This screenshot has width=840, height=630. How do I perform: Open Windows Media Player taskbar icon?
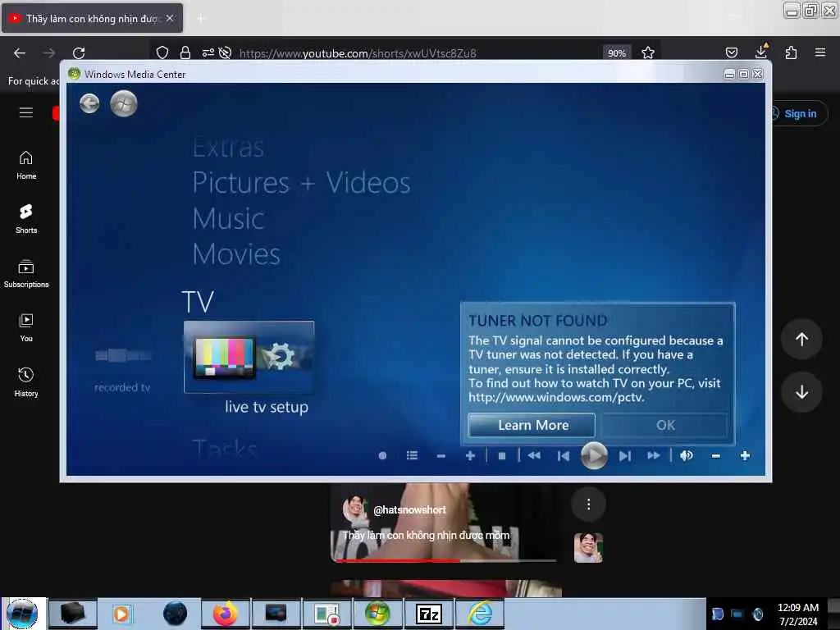coord(121,614)
